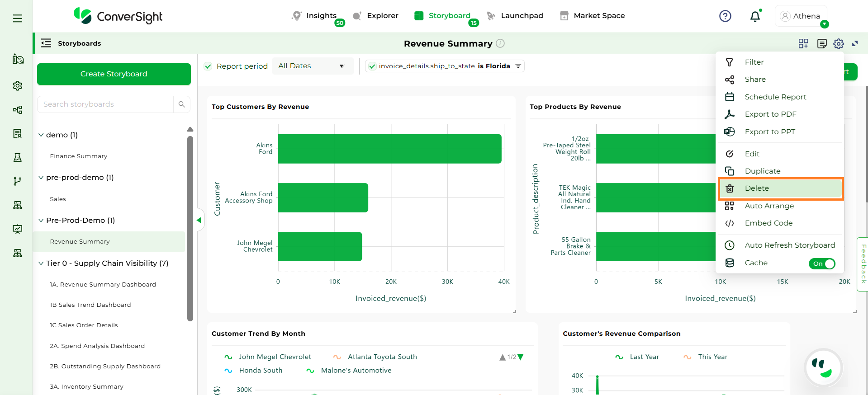
Task: Click the fullscreen expand arrows icon
Action: tap(855, 43)
